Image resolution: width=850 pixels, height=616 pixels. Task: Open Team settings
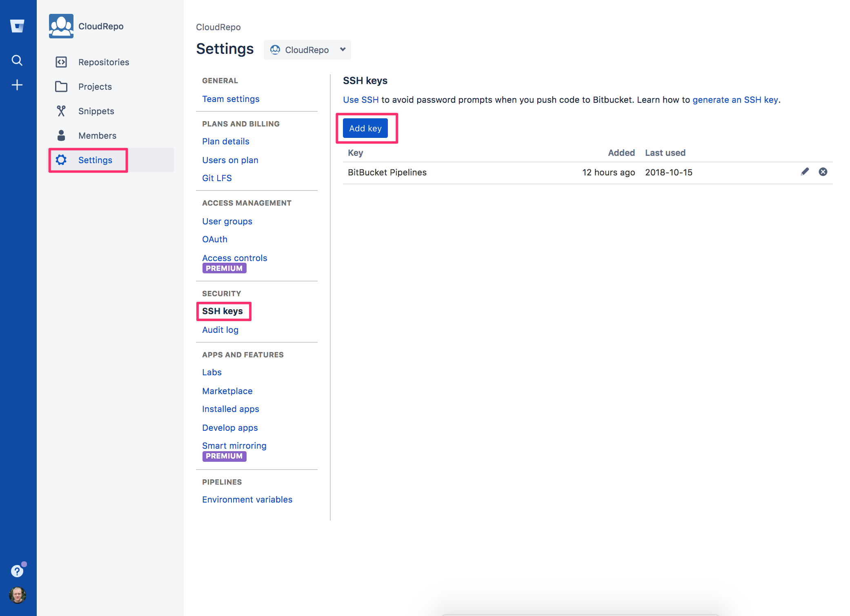(231, 99)
